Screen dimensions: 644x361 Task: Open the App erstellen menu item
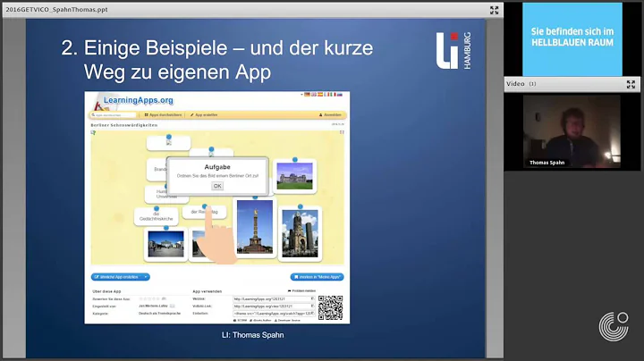[204, 115]
